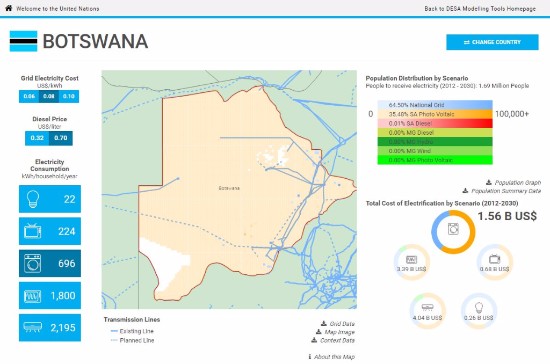Screen dimensions: 550x364
Task: Set diesel price to 0.70
Action: [61, 138]
